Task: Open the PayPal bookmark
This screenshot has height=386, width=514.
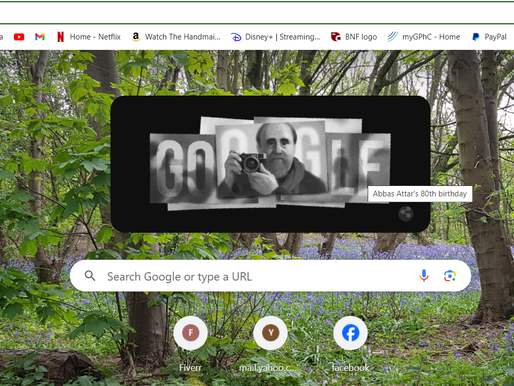Action: pyautogui.click(x=489, y=37)
